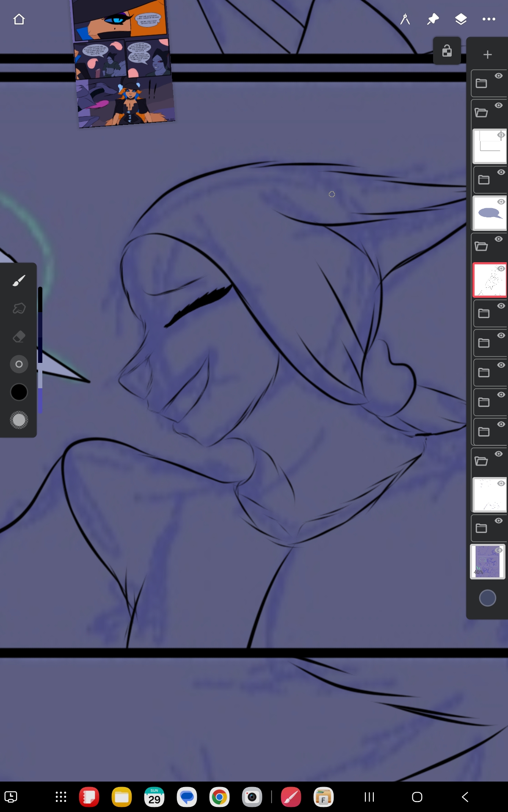Open the black color swatch
The height and width of the screenshot is (812, 508).
tap(19, 392)
